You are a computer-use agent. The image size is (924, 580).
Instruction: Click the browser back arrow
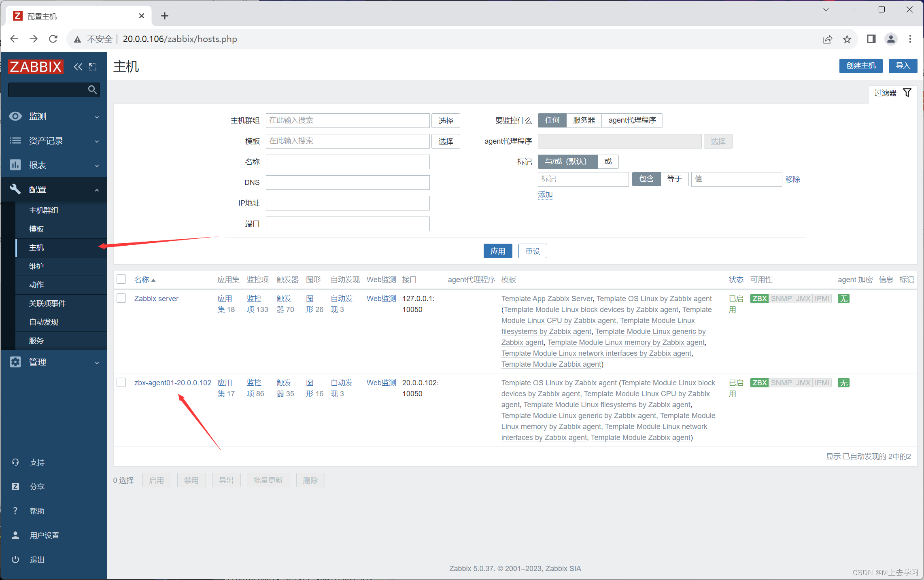pyautogui.click(x=14, y=39)
